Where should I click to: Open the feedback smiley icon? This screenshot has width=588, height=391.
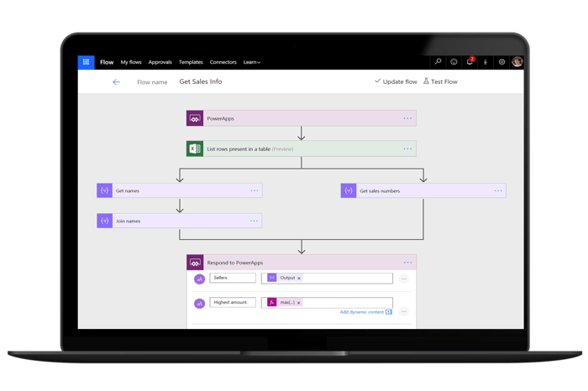pos(454,62)
